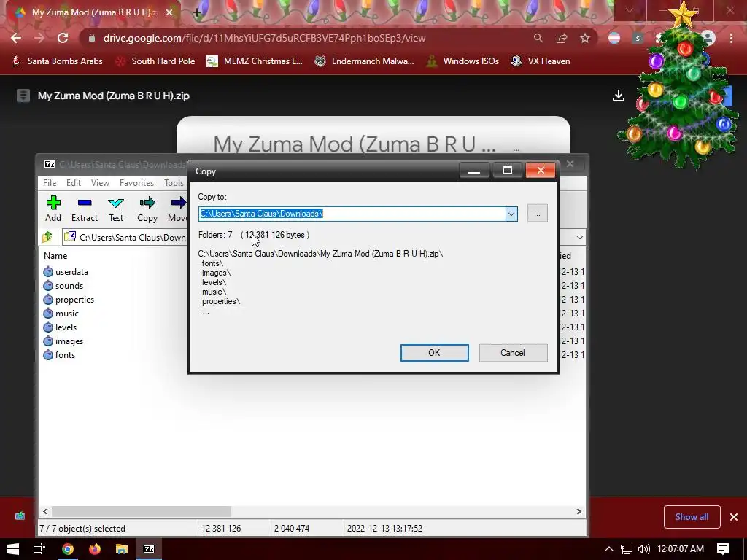Image resolution: width=747 pixels, height=560 pixels.
Task: Browse for destination folder with ... button
Action: [x=538, y=214]
